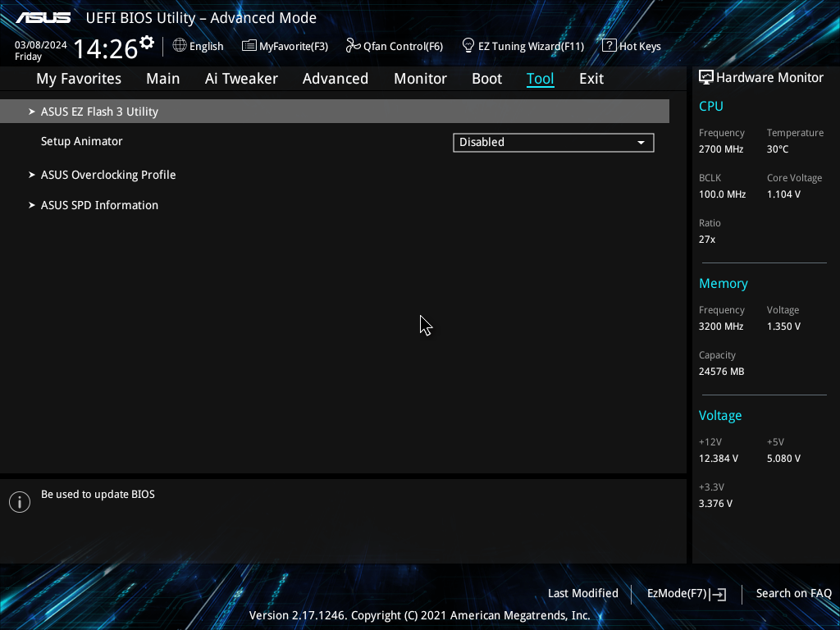Click the EZ Tuning Wizard lightbulb icon

point(468,46)
